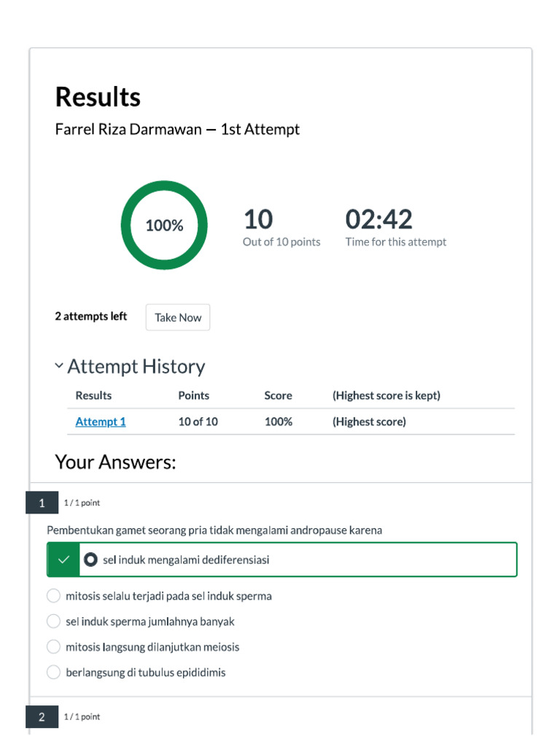Click the question 1 number badge

[x=42, y=503]
